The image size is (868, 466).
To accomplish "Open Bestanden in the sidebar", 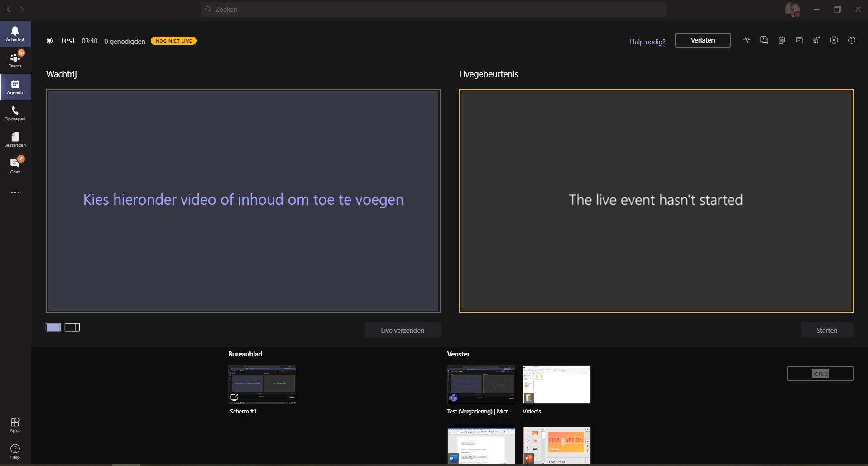I will 15,139.
